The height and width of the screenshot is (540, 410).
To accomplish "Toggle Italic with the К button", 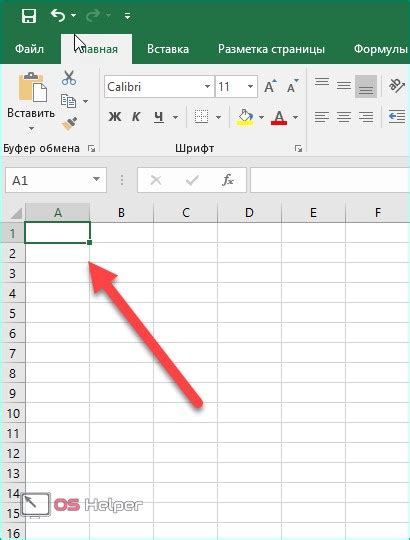I will (136, 117).
